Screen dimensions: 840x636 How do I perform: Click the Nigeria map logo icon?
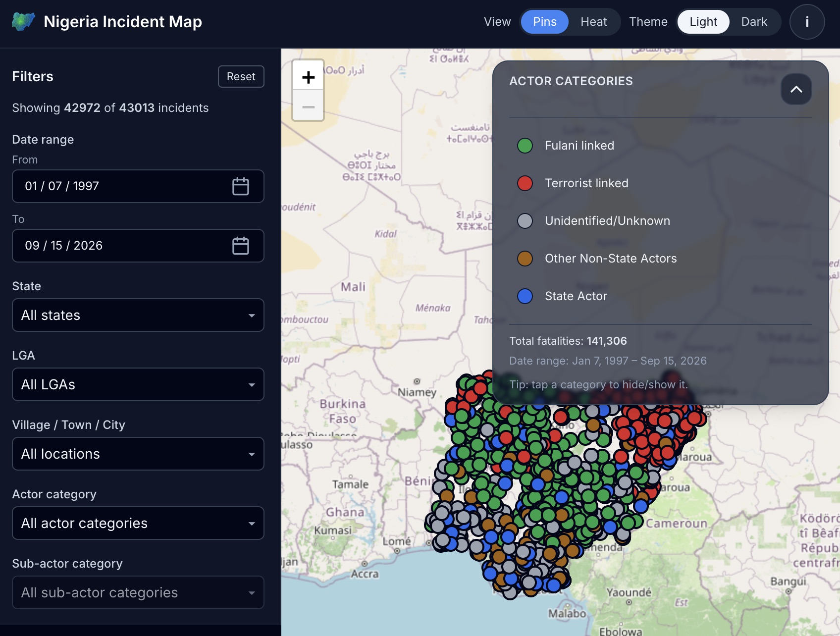23,22
